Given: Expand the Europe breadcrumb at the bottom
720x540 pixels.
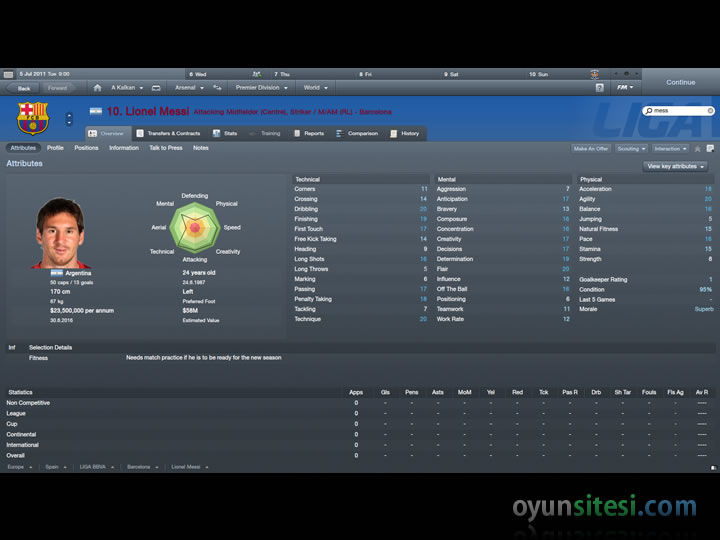Looking at the screenshot, I should (19, 467).
